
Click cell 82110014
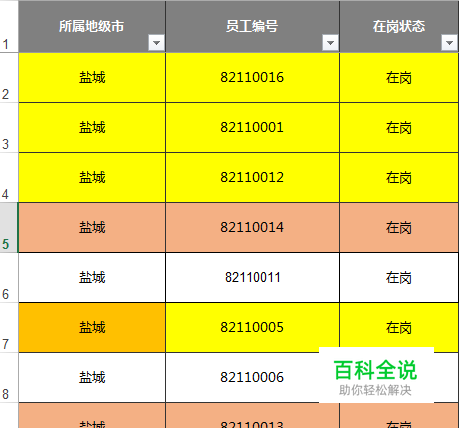click(252, 228)
